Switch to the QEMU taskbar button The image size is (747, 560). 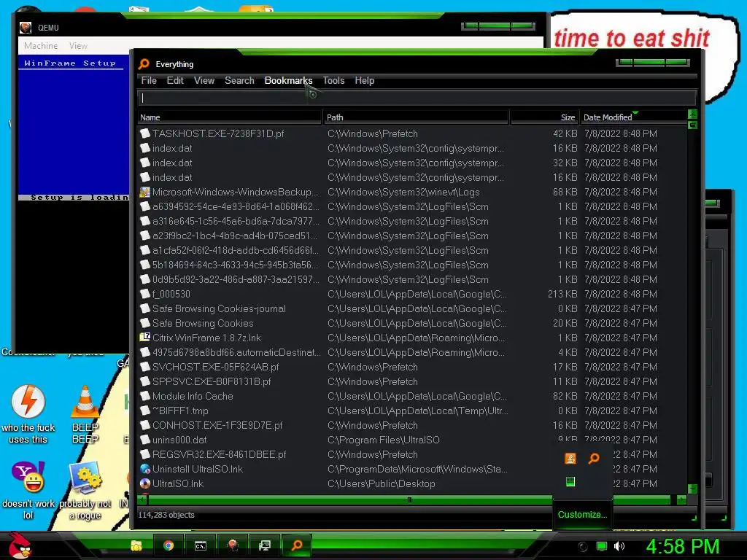tap(233, 545)
